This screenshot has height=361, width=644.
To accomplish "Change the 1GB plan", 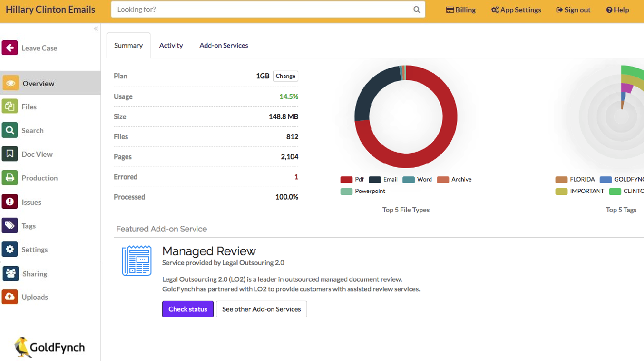I will (285, 76).
